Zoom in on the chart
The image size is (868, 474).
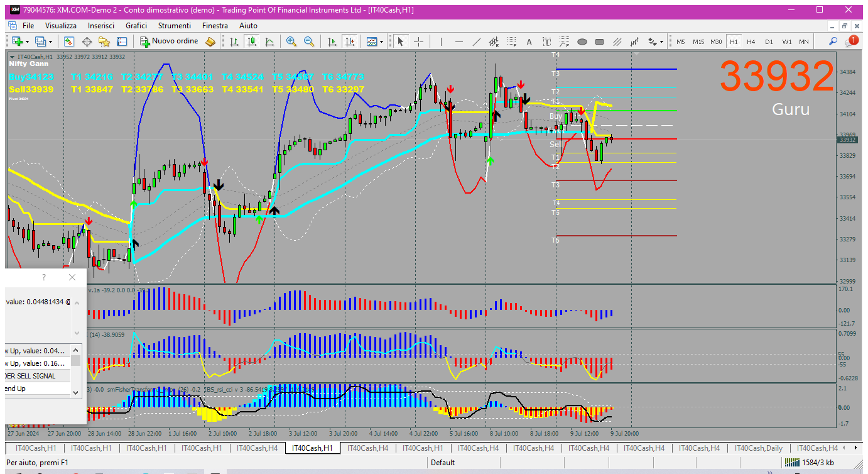click(291, 41)
